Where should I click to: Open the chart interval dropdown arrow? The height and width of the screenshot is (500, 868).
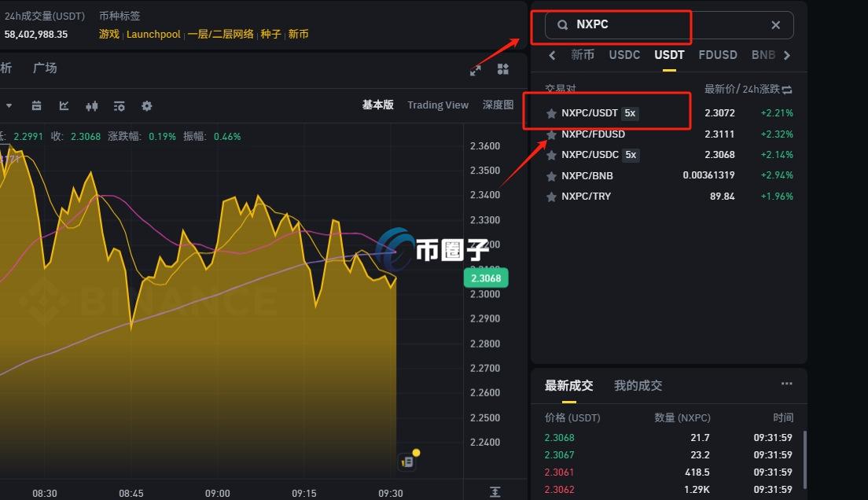9,105
